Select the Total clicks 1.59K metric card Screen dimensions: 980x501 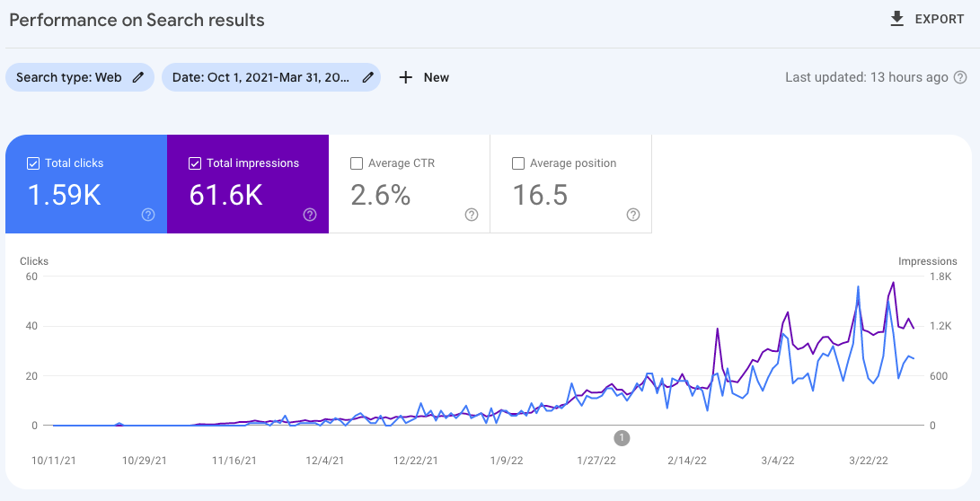click(x=86, y=184)
